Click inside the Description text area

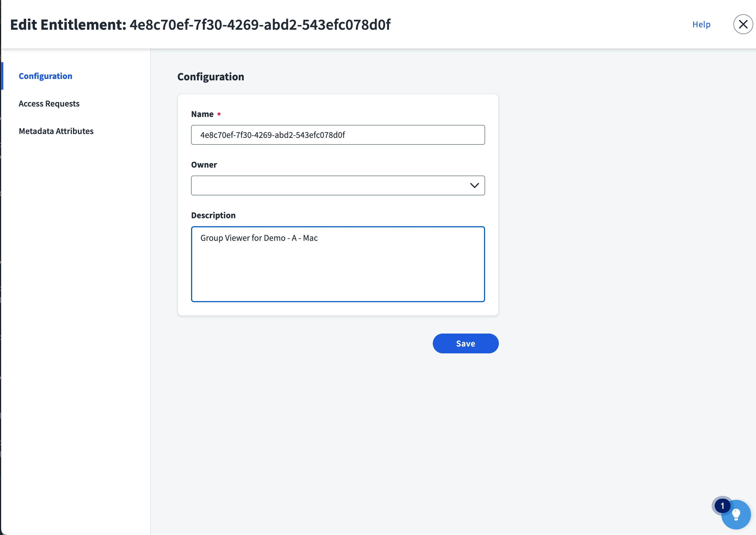[x=338, y=264]
